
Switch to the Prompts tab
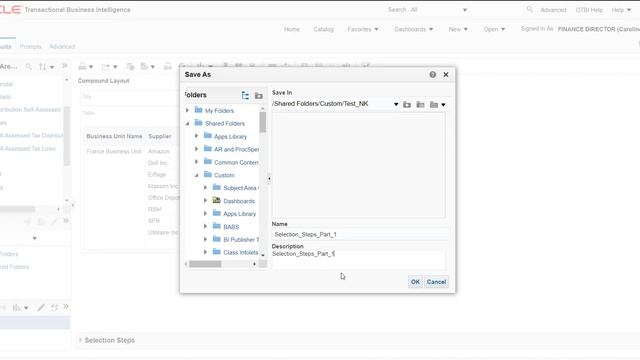click(x=31, y=47)
